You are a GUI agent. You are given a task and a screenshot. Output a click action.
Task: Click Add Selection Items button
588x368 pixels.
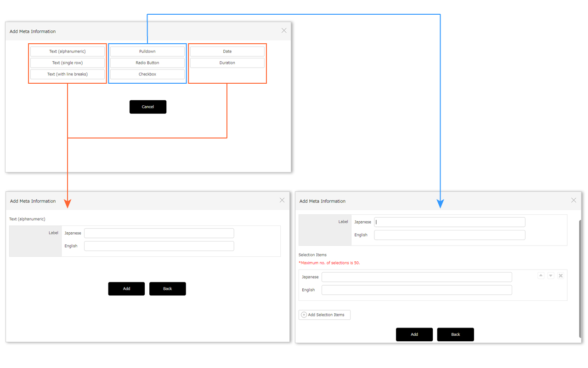click(x=324, y=315)
